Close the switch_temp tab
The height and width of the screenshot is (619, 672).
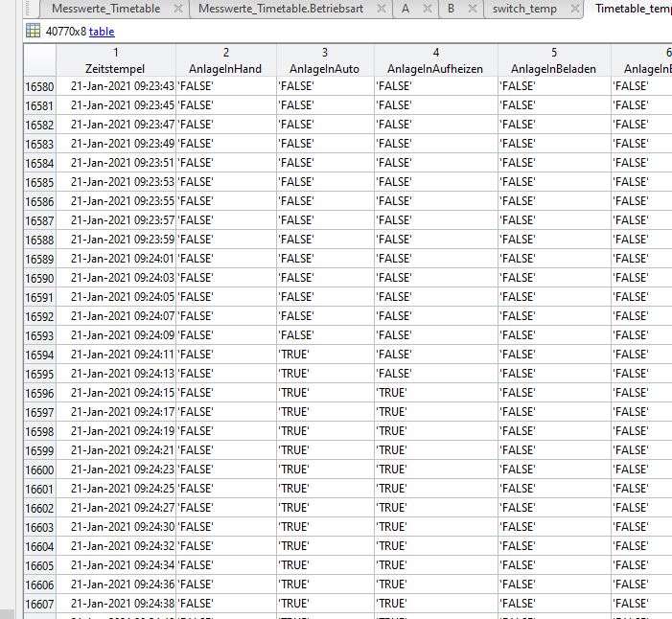click(x=575, y=9)
